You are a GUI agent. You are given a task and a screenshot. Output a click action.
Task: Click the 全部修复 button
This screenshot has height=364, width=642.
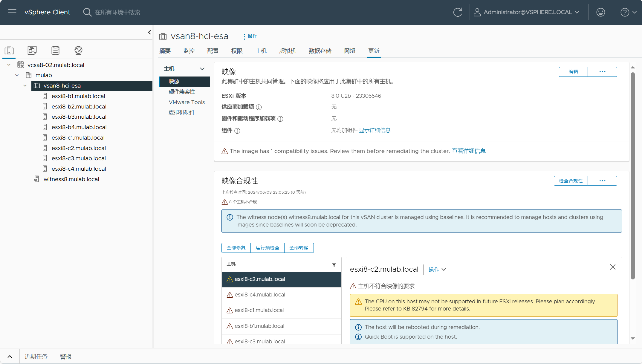(x=236, y=248)
